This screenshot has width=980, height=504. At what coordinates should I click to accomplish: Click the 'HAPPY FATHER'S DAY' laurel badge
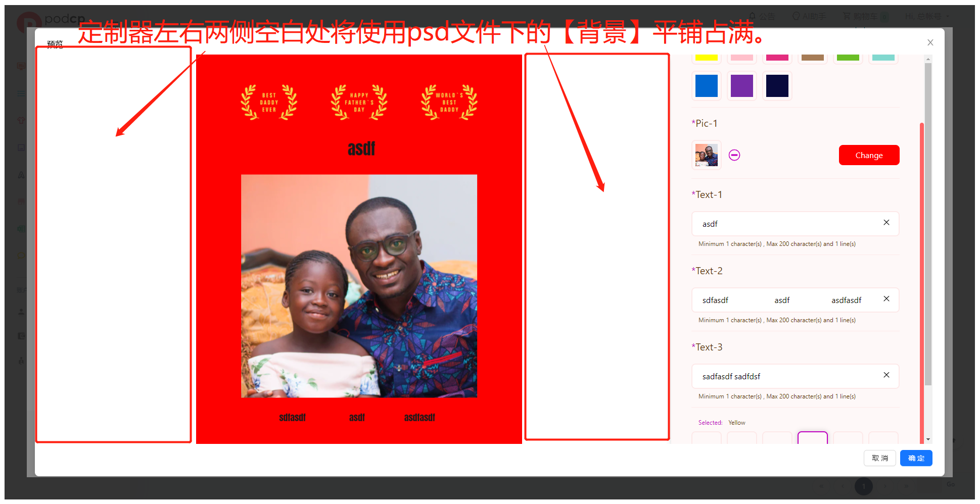click(359, 102)
